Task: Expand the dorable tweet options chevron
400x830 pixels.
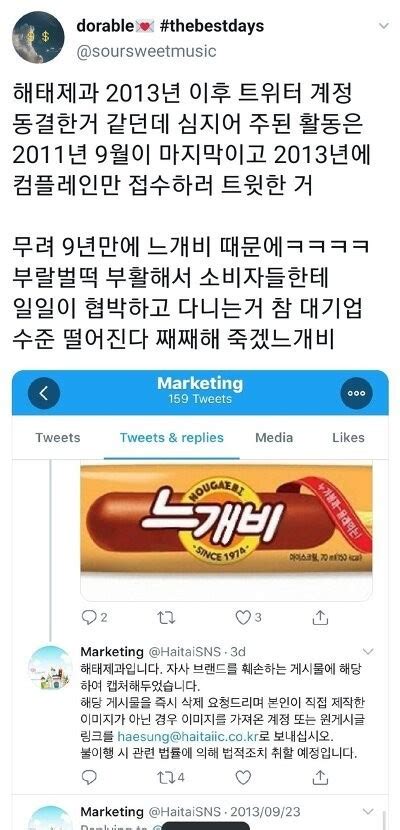Action: tap(384, 26)
